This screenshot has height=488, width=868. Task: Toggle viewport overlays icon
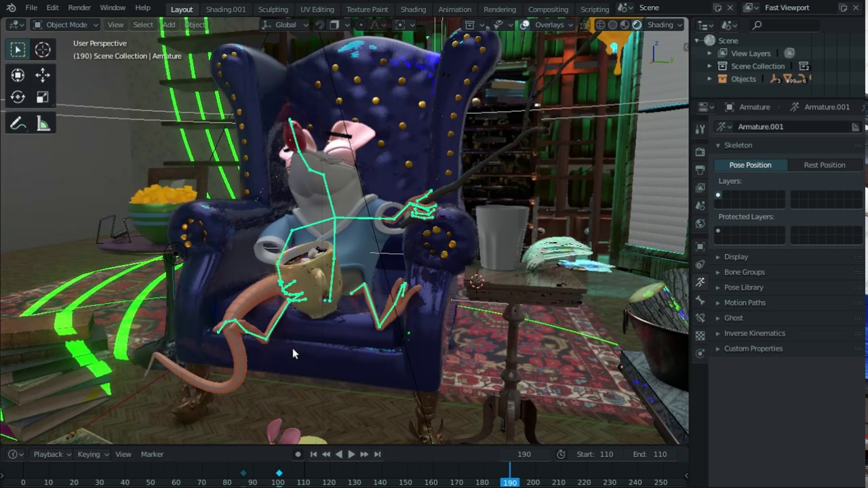tap(525, 25)
